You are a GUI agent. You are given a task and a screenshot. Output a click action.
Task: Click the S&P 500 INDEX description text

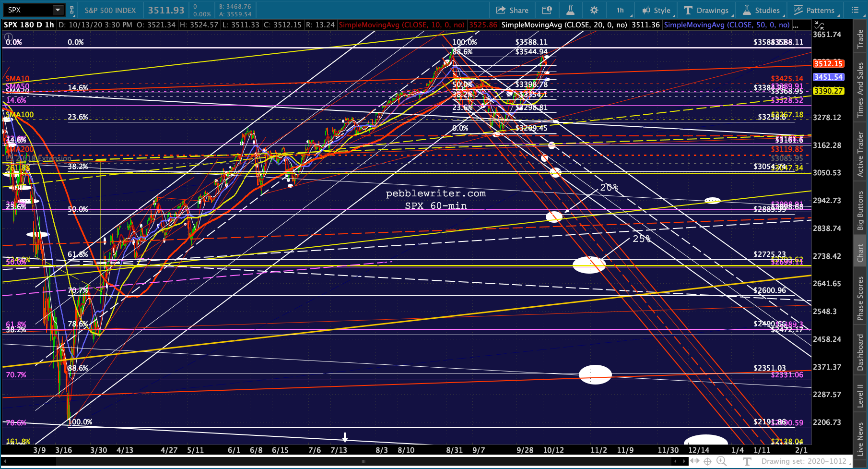[110, 10]
